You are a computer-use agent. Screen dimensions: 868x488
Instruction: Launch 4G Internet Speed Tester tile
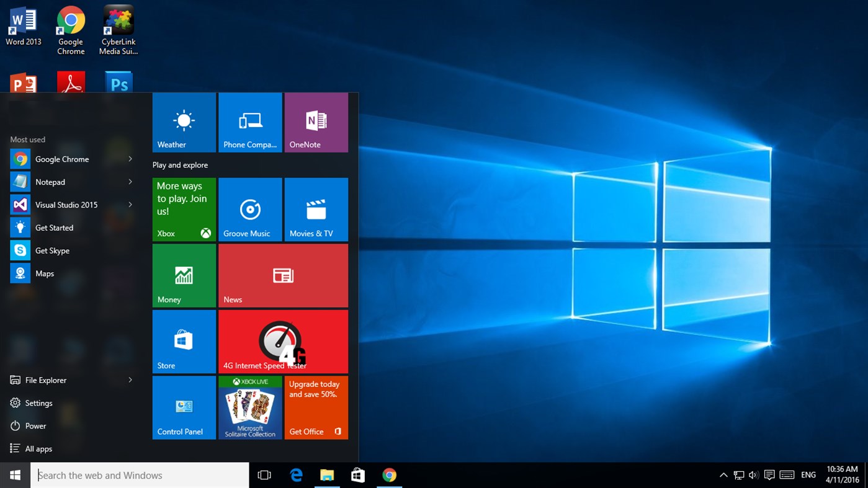pyautogui.click(x=283, y=342)
